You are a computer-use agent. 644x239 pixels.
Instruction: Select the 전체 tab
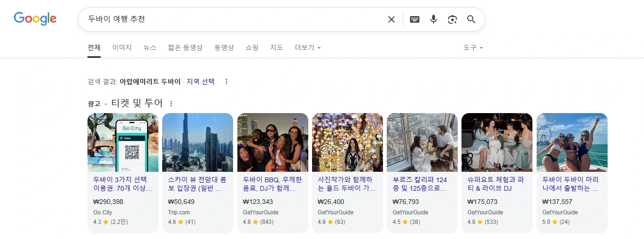[x=94, y=47]
